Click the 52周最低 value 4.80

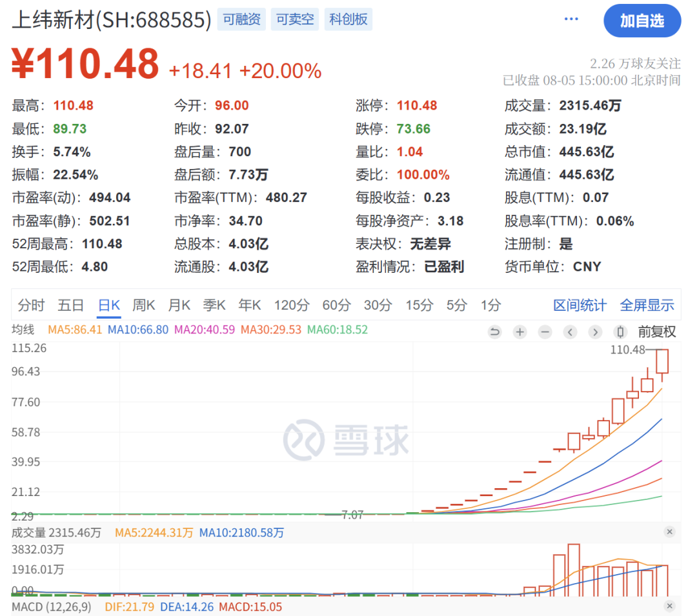(x=95, y=267)
